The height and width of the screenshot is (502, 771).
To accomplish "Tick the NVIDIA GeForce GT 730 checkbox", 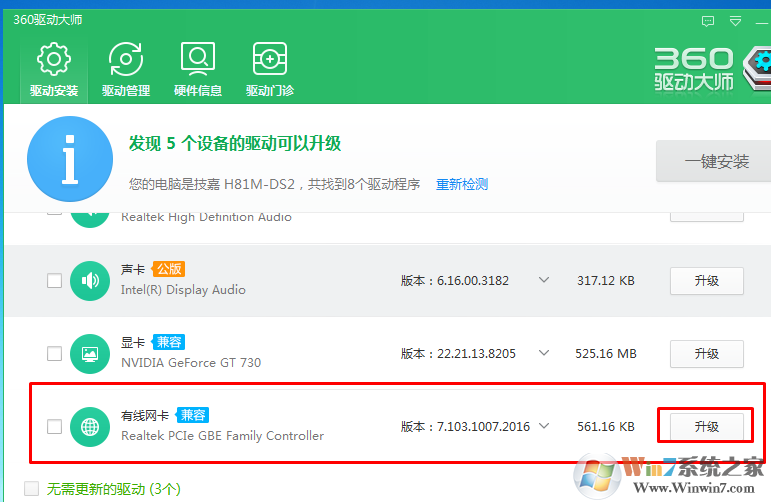I will coord(55,354).
